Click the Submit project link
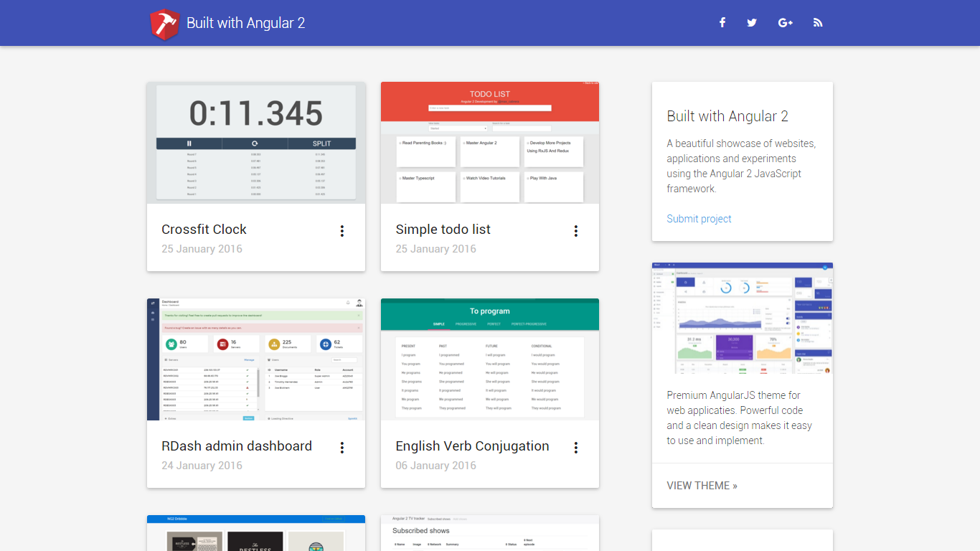The image size is (980, 551). coord(699,219)
